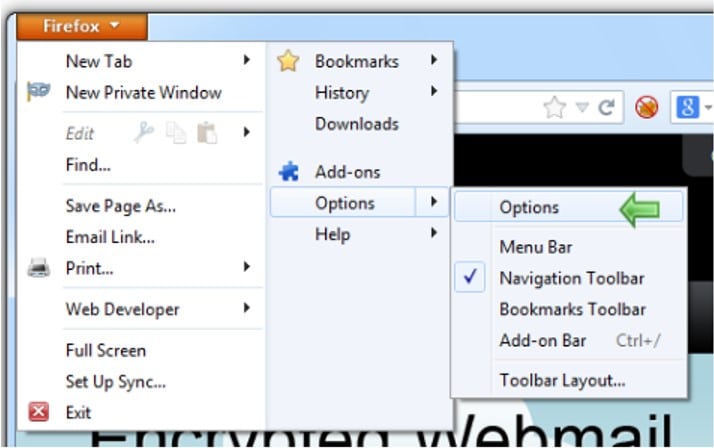This screenshot has width=714, height=448.
Task: Bookmark page with address bar star
Action: 555,107
